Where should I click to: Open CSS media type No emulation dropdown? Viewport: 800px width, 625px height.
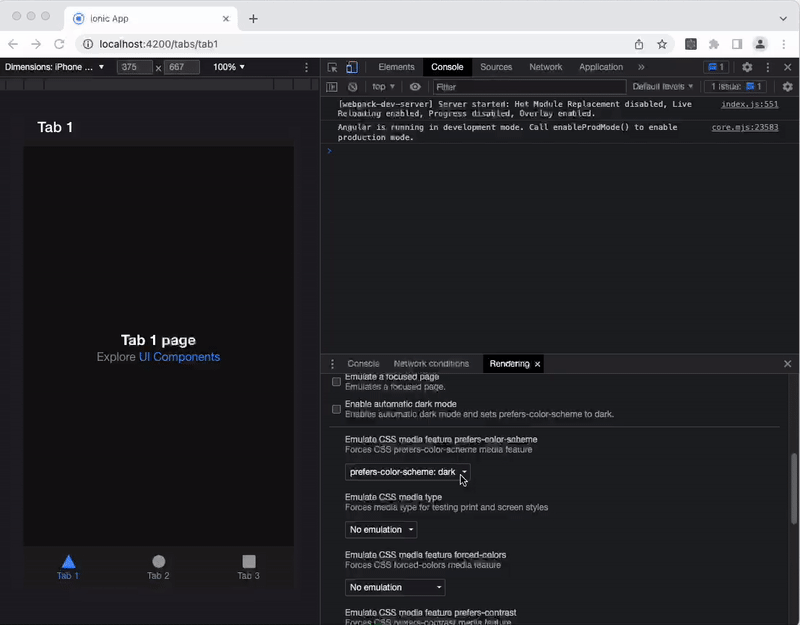pyautogui.click(x=381, y=530)
